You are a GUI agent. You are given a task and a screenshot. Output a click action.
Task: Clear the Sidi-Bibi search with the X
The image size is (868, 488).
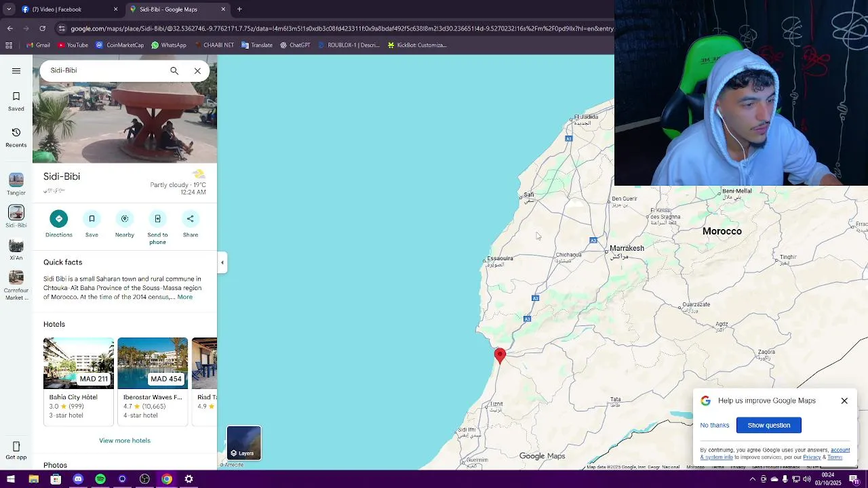197,70
